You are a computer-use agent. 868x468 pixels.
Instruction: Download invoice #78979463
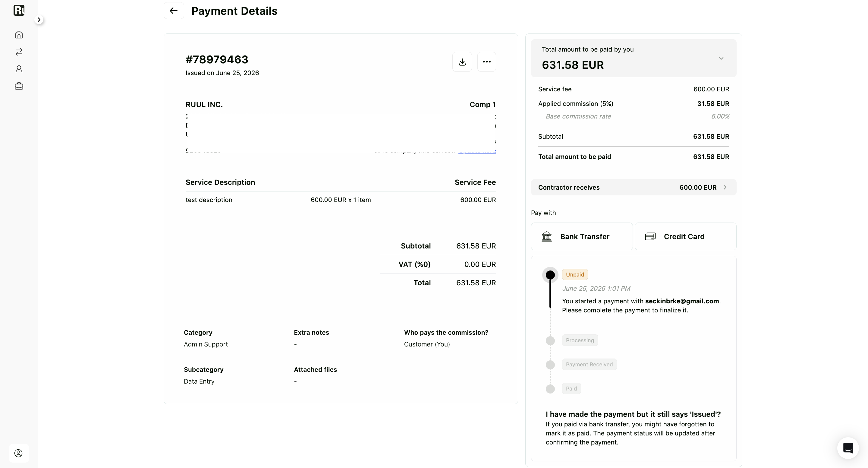click(462, 62)
